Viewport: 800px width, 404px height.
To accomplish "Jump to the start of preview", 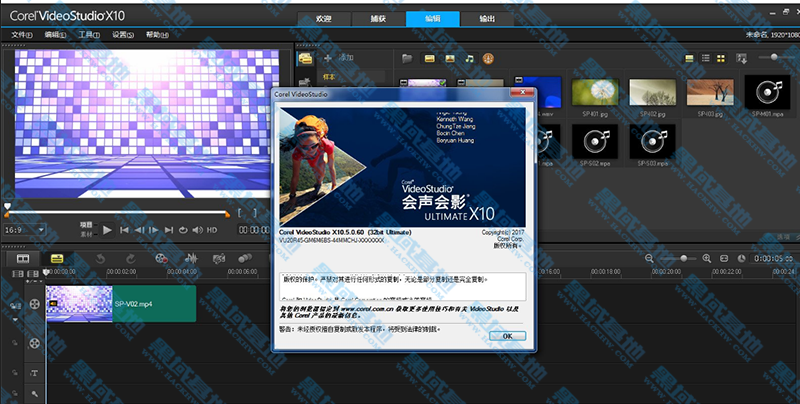I will tap(124, 230).
